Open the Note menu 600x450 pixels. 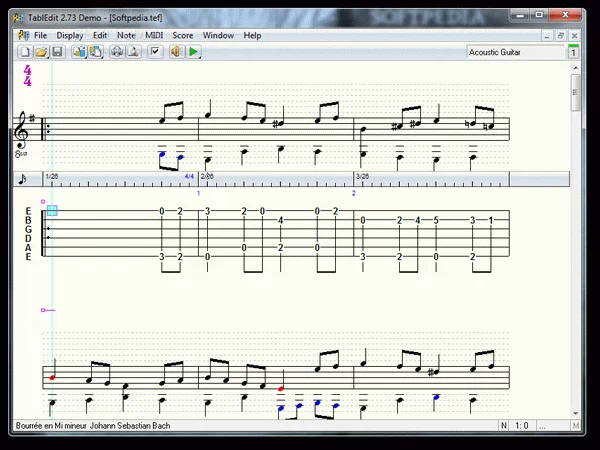click(126, 36)
